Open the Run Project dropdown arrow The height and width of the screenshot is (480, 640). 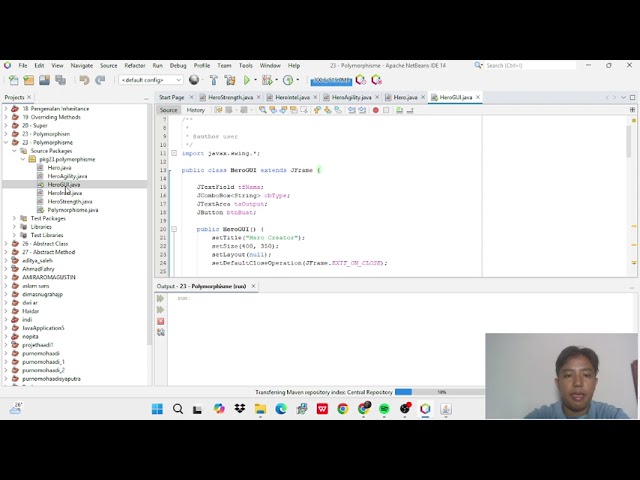tap(256, 80)
